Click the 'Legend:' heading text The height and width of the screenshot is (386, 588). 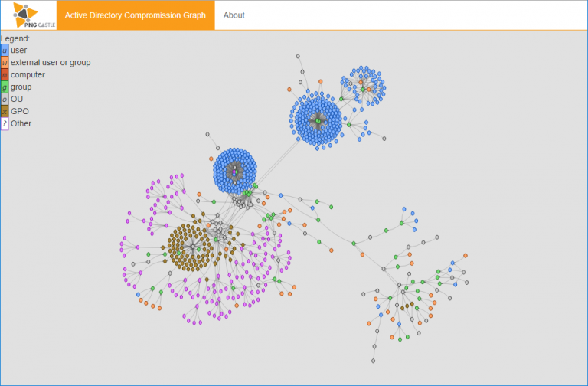click(x=15, y=38)
